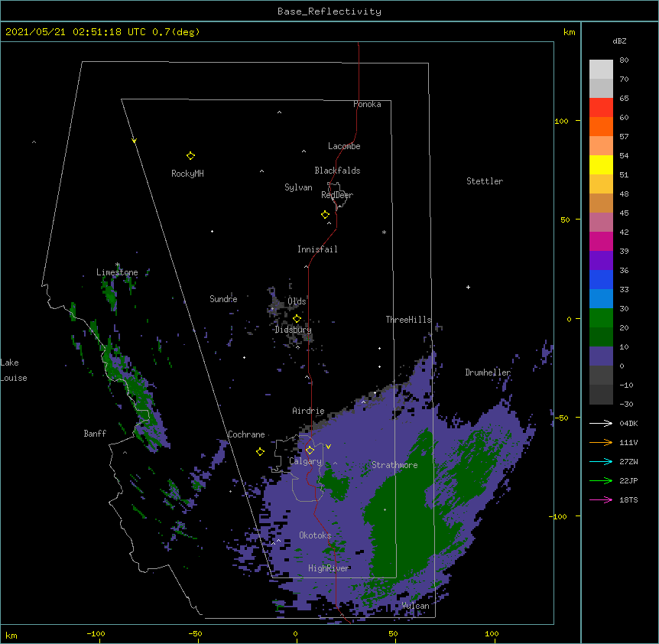The image size is (659, 644).
Task: Click the dBZ legend heading
Action: click(x=619, y=41)
